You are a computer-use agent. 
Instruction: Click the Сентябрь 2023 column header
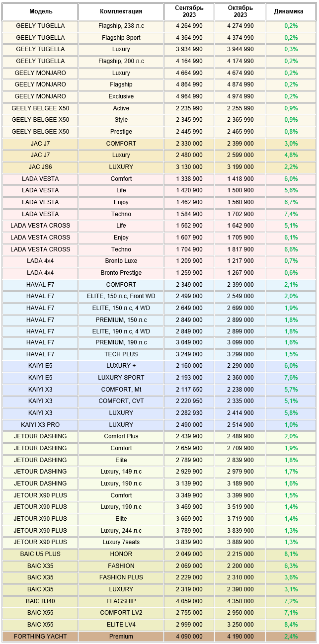coord(189,11)
